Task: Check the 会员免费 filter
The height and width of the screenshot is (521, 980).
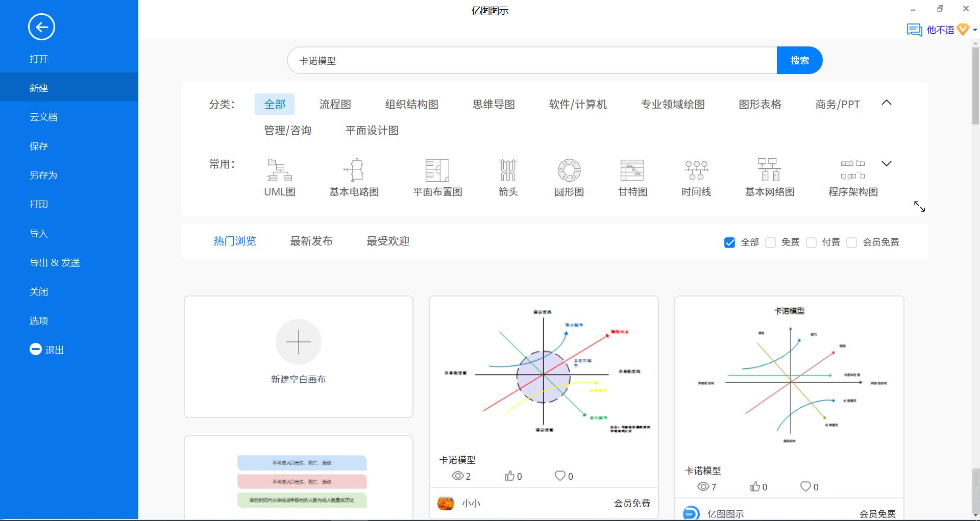Action: coord(851,242)
